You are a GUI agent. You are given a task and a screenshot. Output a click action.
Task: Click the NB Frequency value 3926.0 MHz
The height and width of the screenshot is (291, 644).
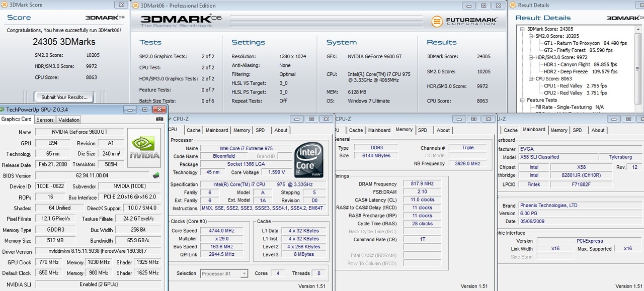coord(467,164)
